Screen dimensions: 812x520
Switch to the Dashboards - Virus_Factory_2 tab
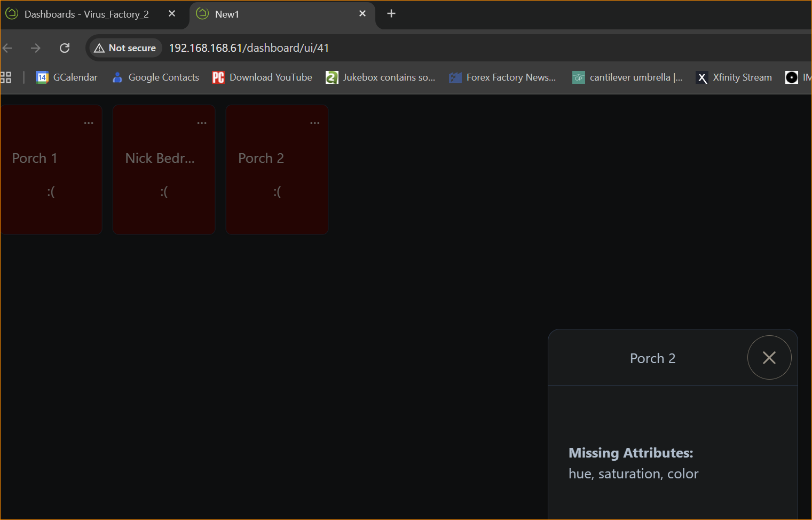(85, 14)
